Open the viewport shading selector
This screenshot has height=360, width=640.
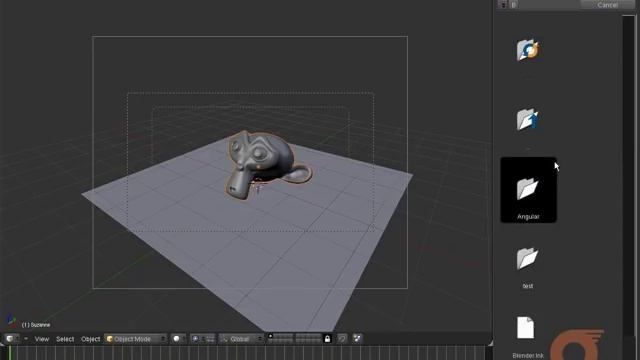coord(178,339)
